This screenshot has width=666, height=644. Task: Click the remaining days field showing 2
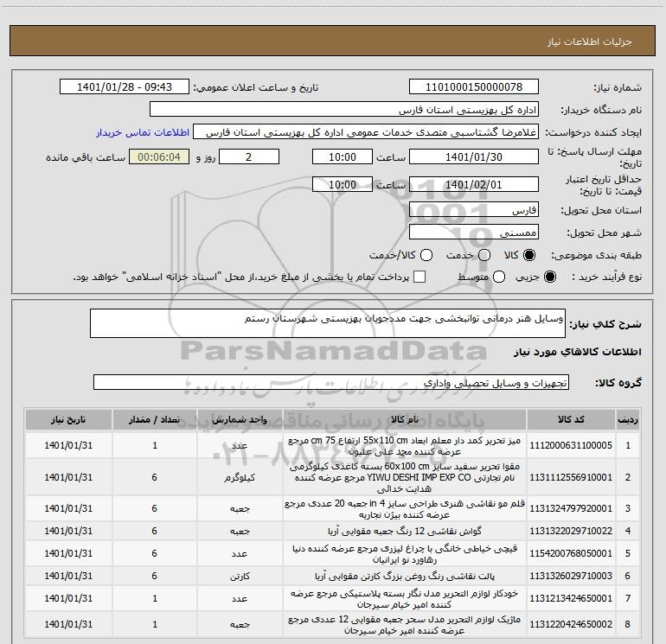tap(249, 156)
